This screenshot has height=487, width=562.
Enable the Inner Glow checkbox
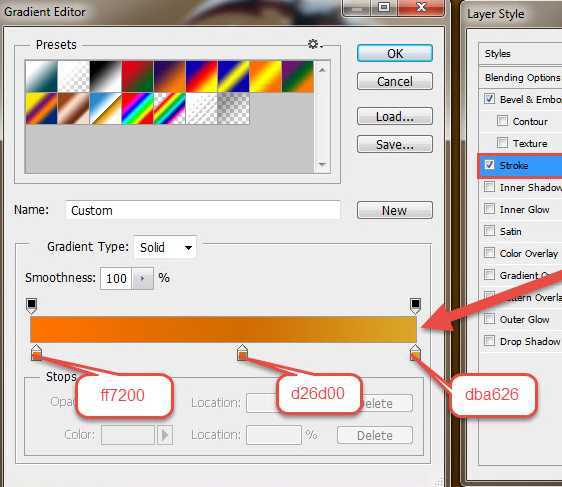point(489,209)
